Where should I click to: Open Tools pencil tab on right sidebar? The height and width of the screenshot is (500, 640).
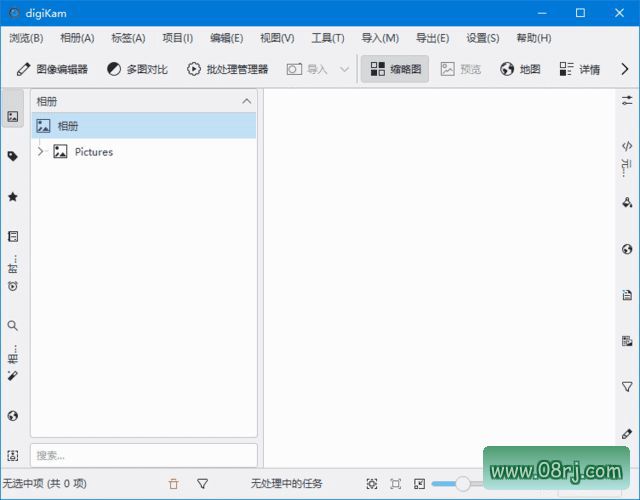click(627, 433)
